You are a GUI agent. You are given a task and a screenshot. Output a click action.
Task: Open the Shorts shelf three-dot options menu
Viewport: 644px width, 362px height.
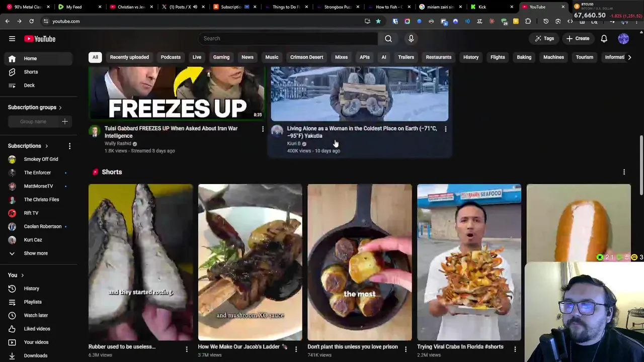point(624,172)
